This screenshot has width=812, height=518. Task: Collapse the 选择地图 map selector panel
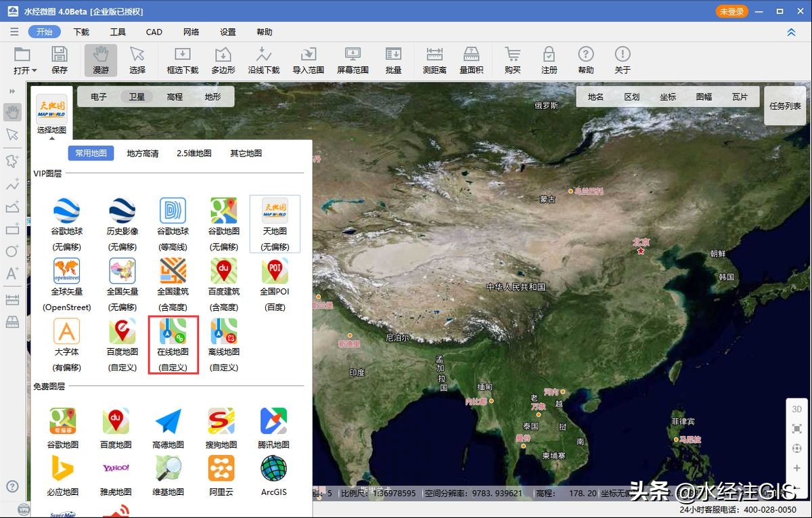point(51,138)
